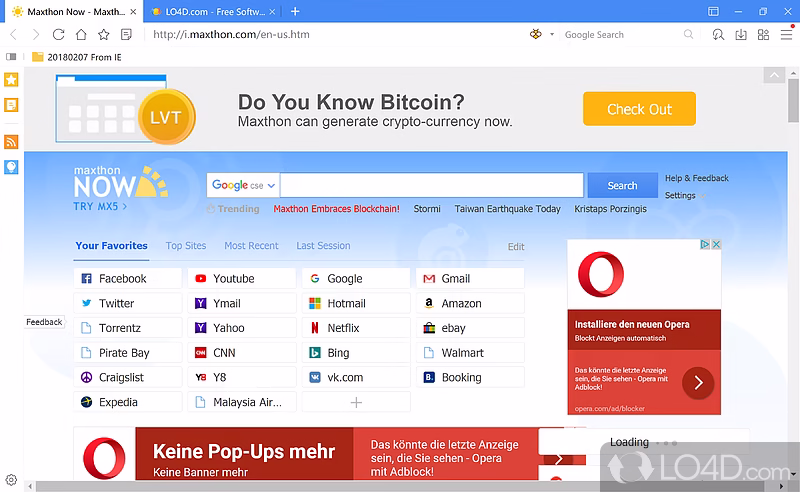Go back with the back arrow
Screen dimensions: 800x492
14,34
